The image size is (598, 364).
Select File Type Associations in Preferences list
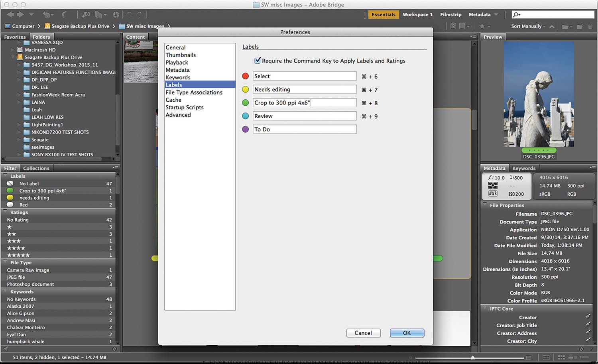pos(194,92)
